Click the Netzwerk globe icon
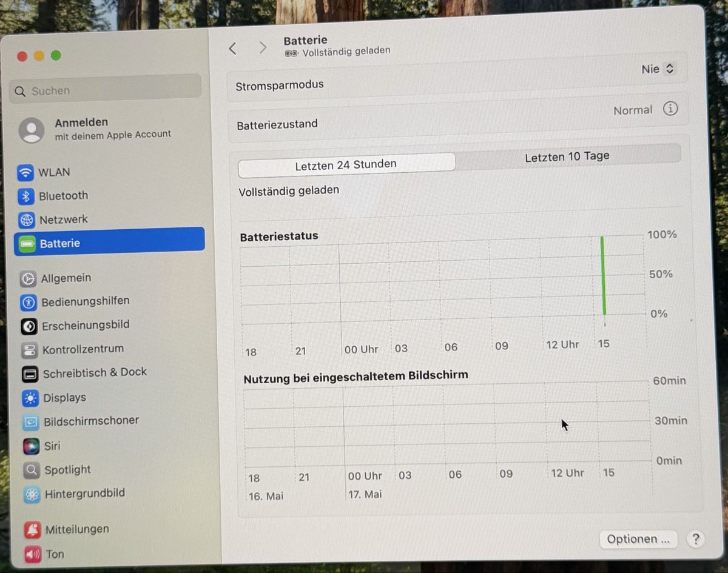 click(27, 220)
